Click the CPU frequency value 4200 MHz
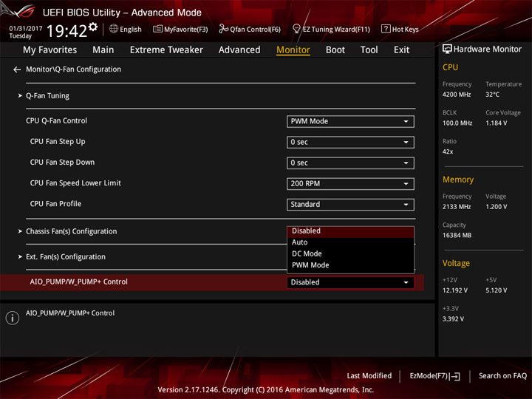 point(457,95)
